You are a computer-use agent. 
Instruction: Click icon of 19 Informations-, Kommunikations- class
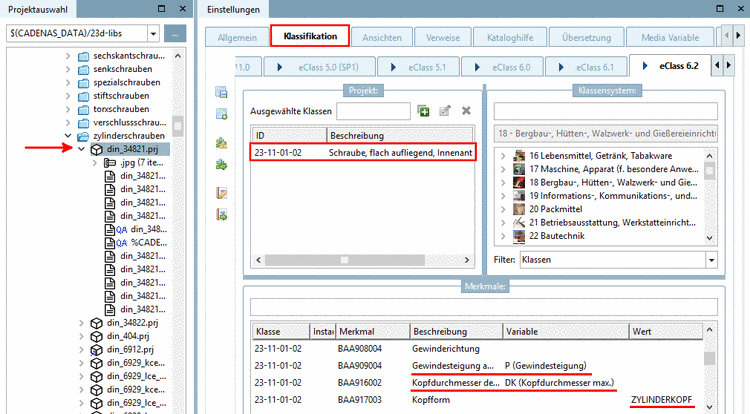(519, 196)
